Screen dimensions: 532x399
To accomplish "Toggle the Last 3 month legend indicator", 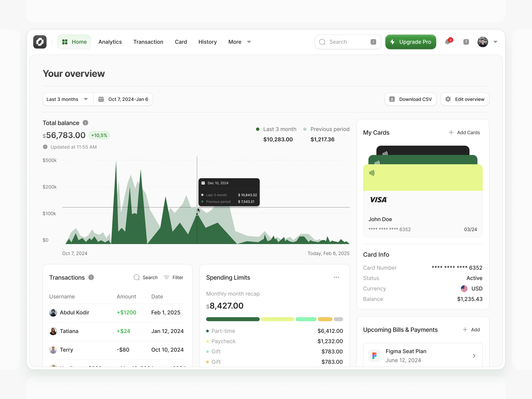I will pyautogui.click(x=258, y=129).
